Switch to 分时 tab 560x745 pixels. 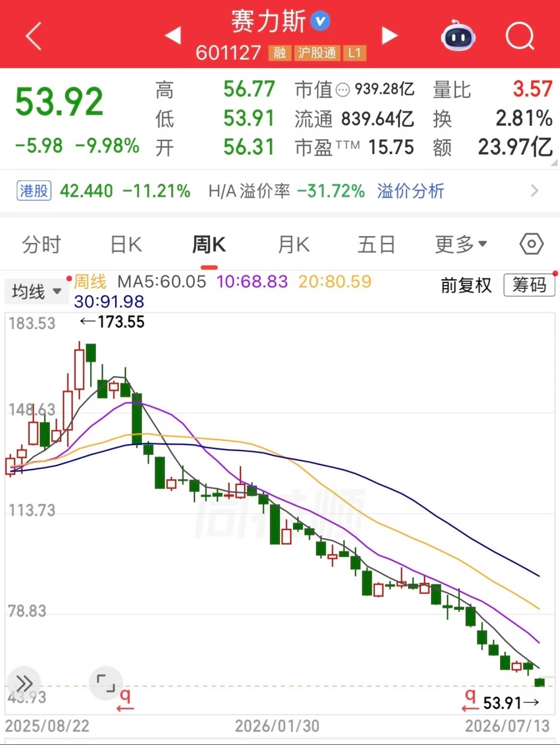point(42,244)
